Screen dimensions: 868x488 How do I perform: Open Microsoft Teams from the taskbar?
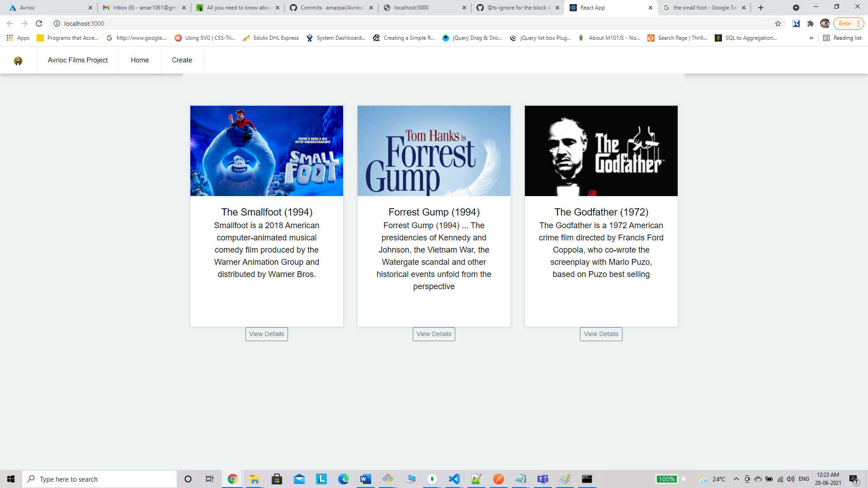[x=543, y=479]
